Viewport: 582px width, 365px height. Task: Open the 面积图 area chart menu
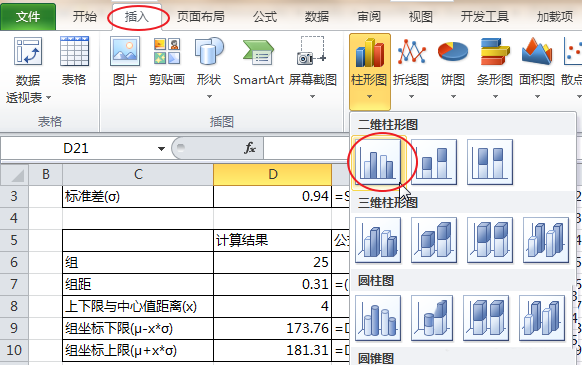(537, 69)
